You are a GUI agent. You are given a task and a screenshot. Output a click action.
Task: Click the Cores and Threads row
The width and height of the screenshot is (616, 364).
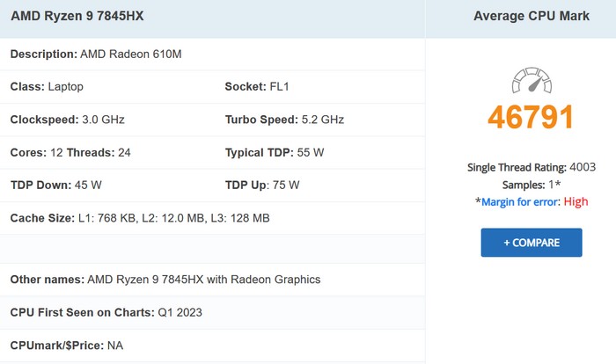pyautogui.click(x=70, y=152)
